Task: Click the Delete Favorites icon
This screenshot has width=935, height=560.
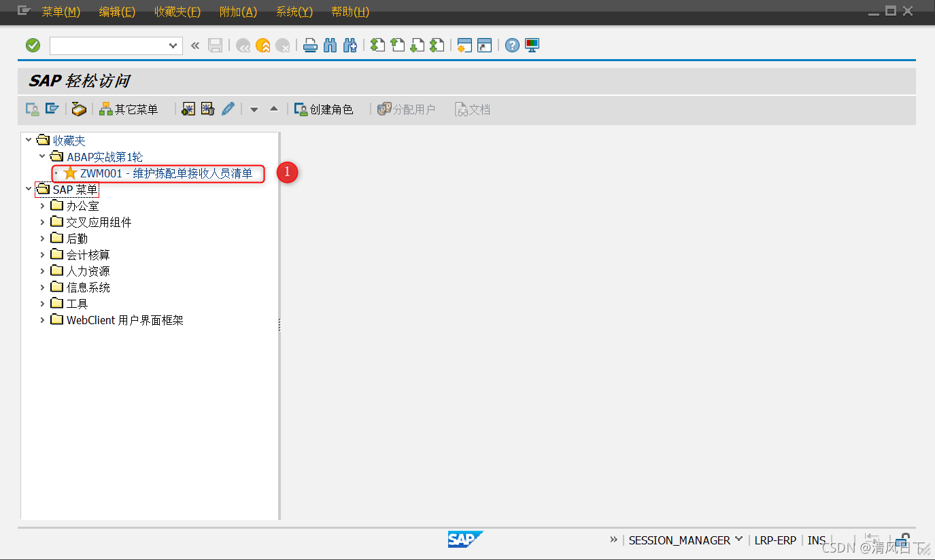Action: click(x=208, y=109)
